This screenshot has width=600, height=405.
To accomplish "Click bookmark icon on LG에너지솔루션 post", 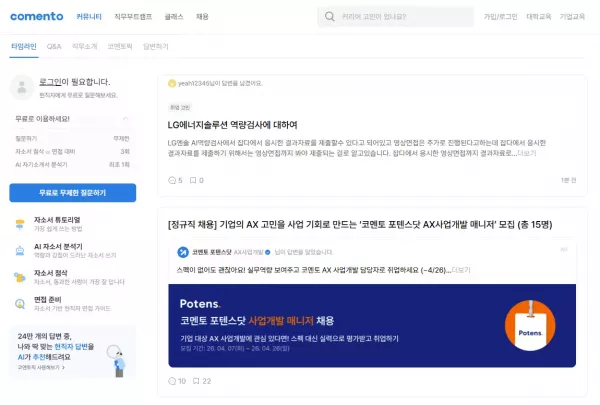I will 193,180.
